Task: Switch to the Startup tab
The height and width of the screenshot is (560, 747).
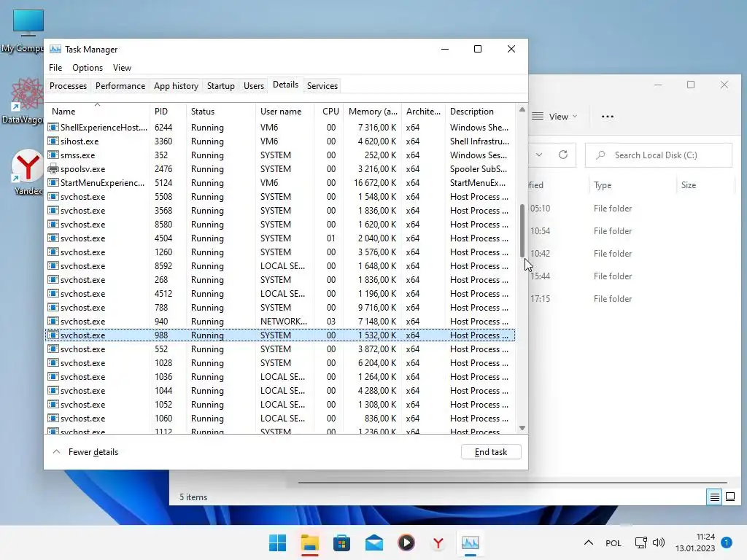Action: click(x=220, y=86)
